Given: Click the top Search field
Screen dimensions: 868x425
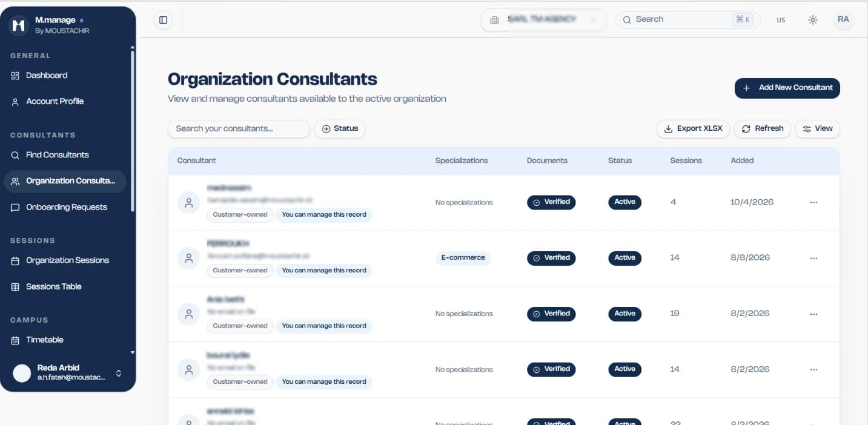Looking at the screenshot, I should tap(687, 19).
